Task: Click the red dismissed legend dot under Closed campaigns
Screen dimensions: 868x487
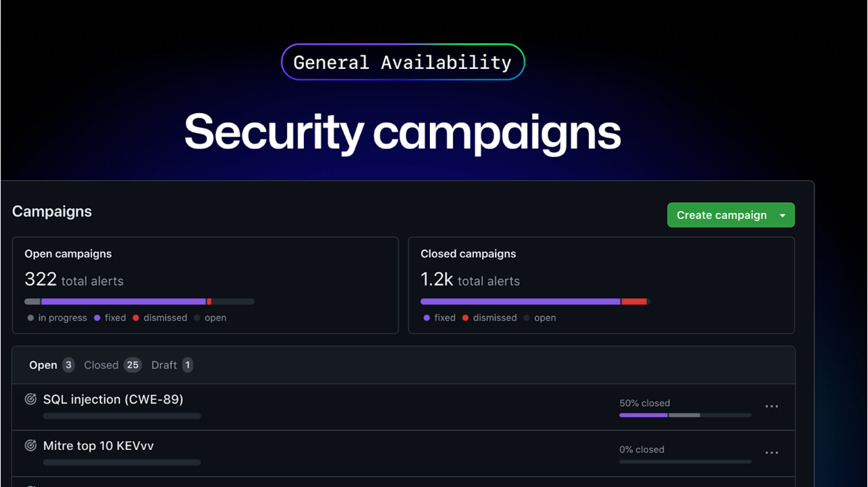Action: pos(466,318)
